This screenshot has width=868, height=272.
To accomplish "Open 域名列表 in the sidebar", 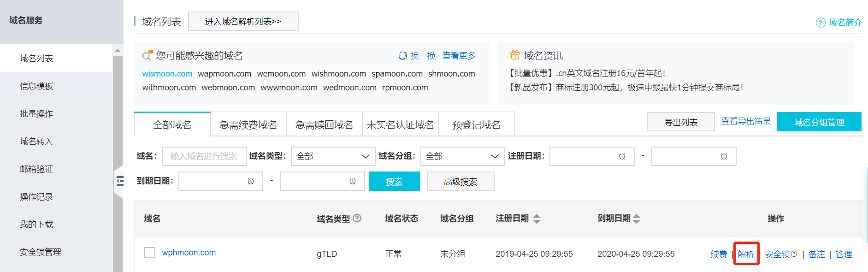I will (56, 58).
